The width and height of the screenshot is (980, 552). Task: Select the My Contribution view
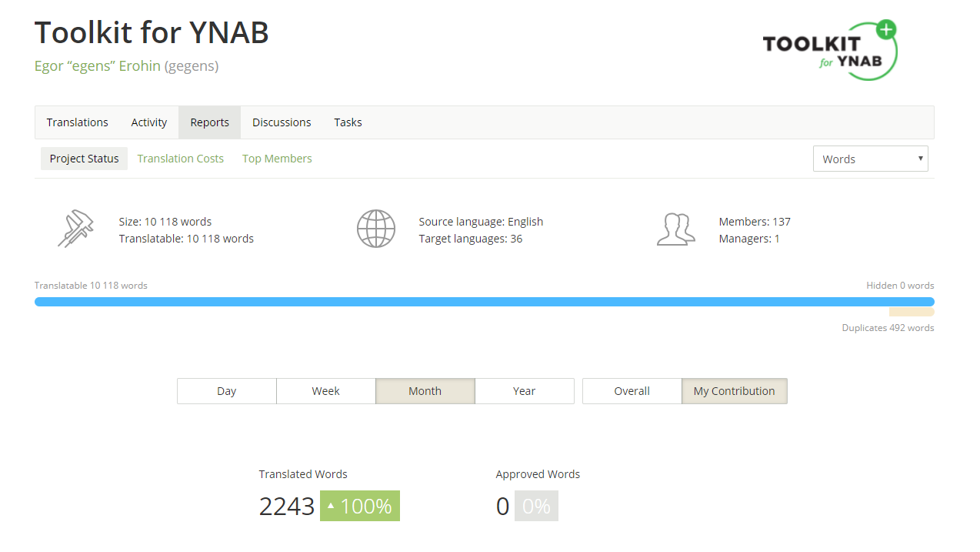(735, 391)
